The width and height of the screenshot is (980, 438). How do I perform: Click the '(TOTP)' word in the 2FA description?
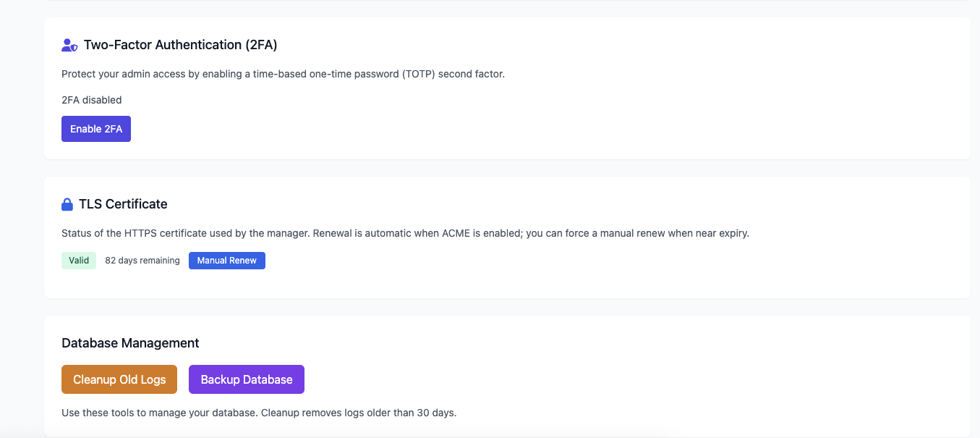pos(422,74)
